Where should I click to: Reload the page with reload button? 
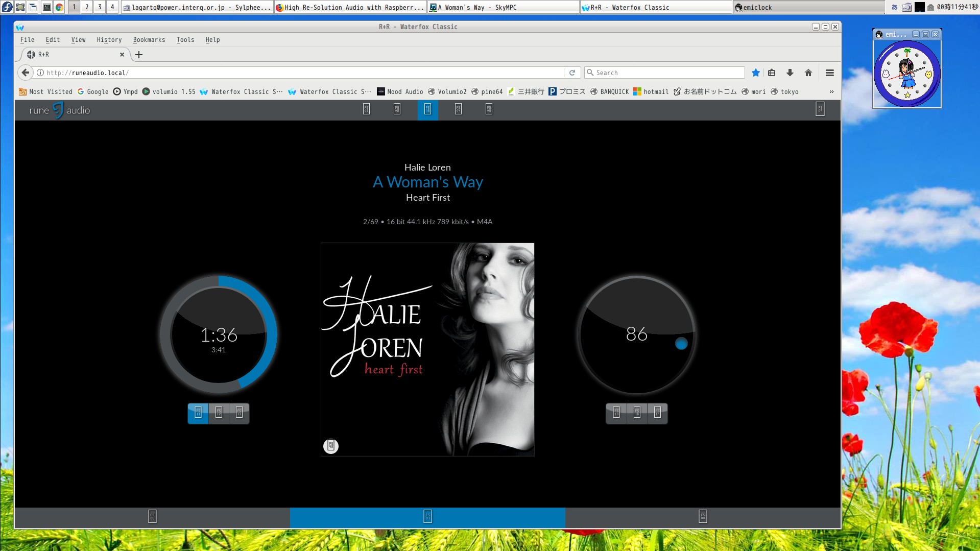click(x=572, y=73)
